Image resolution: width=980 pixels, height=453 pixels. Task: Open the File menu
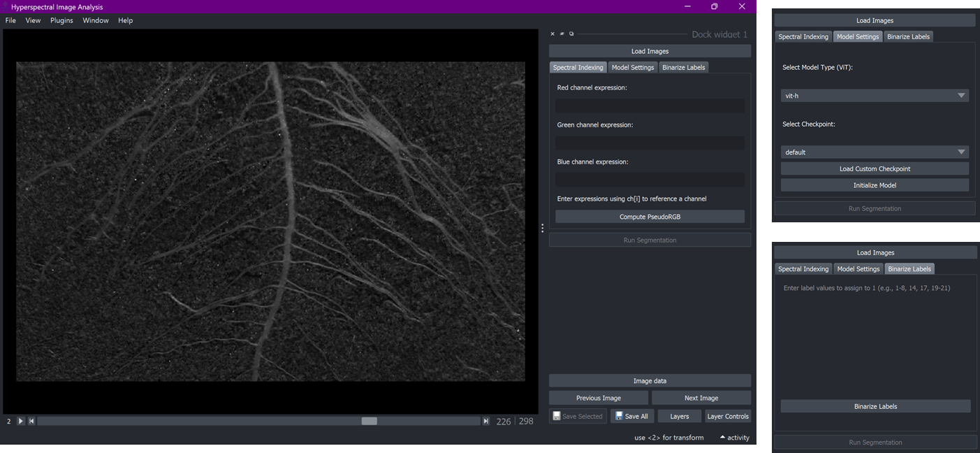tap(10, 21)
